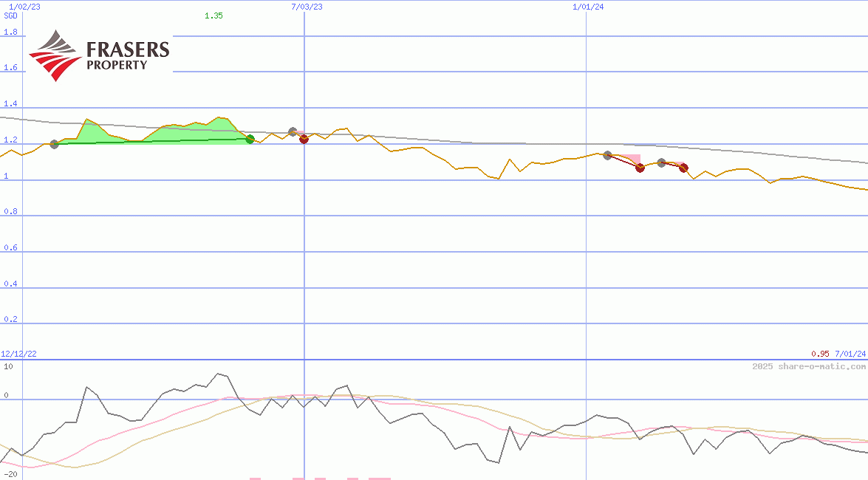The width and height of the screenshot is (868, 480).
Task: Select the 7/03/23 date label
Action: pyautogui.click(x=307, y=7)
